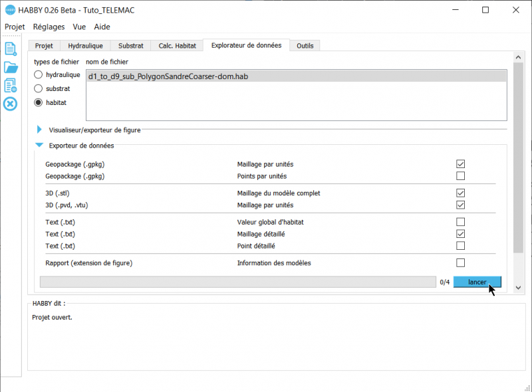Select the habitat file type radio button
This screenshot has height=392, width=532.
coord(38,102)
